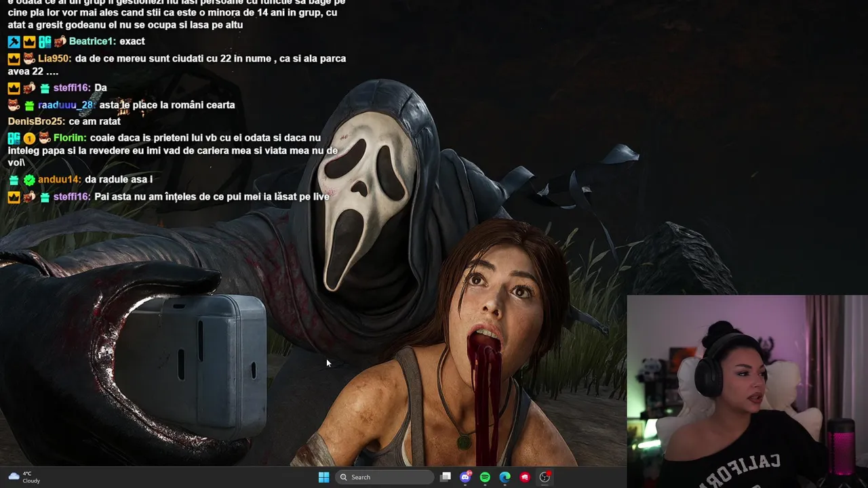Click the gift badge on steffi16's "Da" message
Viewport: 868px width, 488px height.
click(x=45, y=88)
